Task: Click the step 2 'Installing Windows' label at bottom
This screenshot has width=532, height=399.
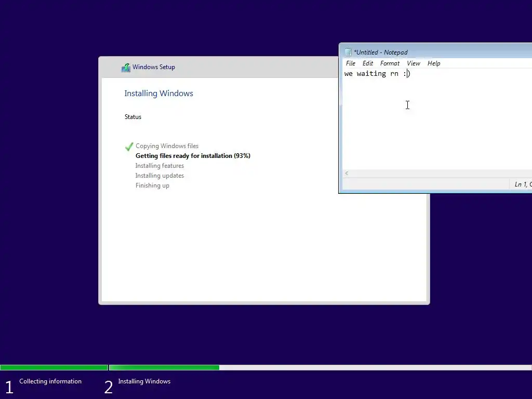Action: coord(144,381)
